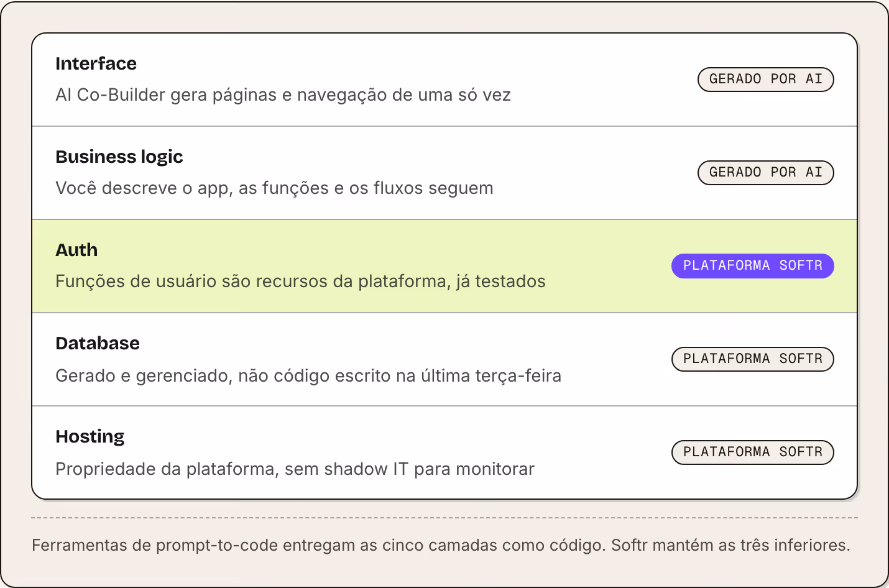
Task: Click the footer caption starting 'Ferramentas de prompt-to-code'
Action: coord(441,546)
